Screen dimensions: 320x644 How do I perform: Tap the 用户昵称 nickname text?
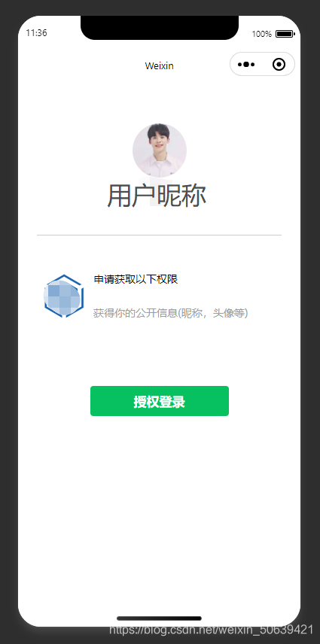tap(157, 196)
